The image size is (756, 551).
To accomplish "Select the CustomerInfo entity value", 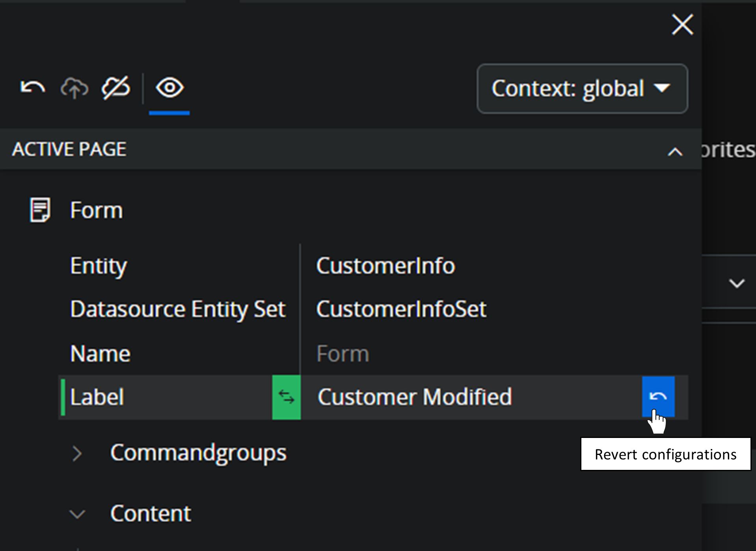I will coord(385,266).
